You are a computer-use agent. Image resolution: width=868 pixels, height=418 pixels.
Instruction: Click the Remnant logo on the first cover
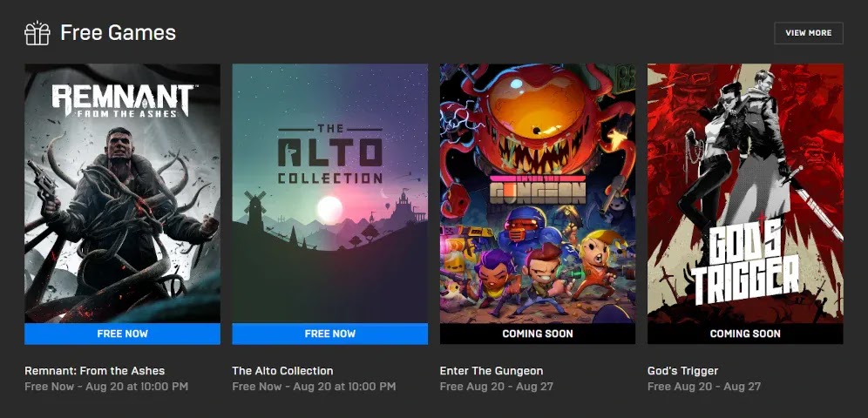tap(122, 100)
